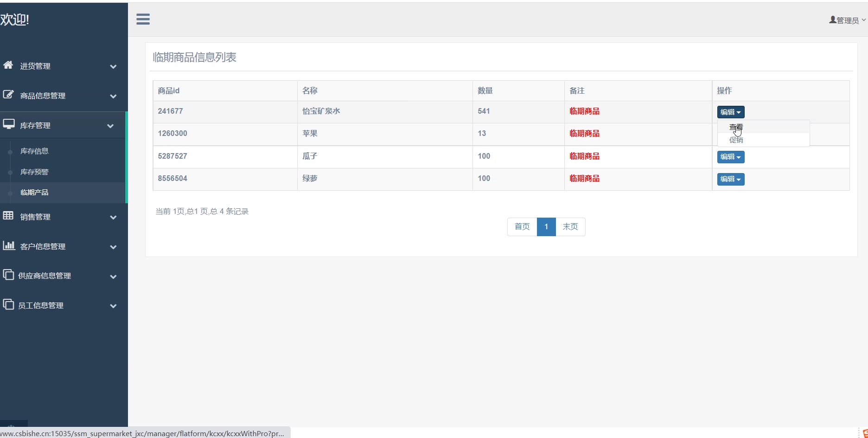Click the edit icon beside 商品信息管理
Viewport: 868px width, 438px height.
[x=8, y=95]
